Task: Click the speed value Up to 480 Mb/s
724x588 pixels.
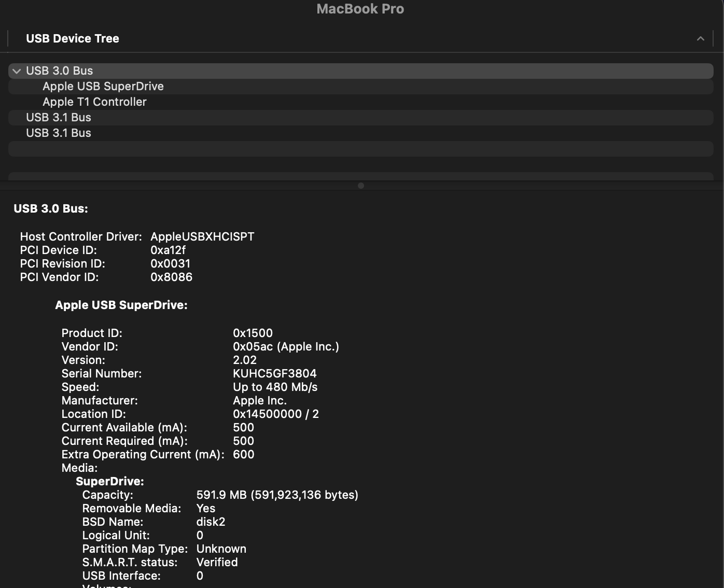Action: pyautogui.click(x=275, y=387)
